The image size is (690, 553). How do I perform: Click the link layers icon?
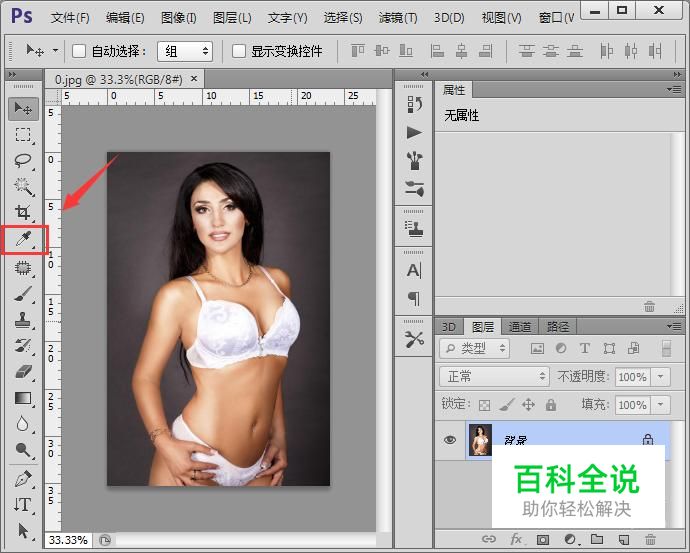[489, 539]
